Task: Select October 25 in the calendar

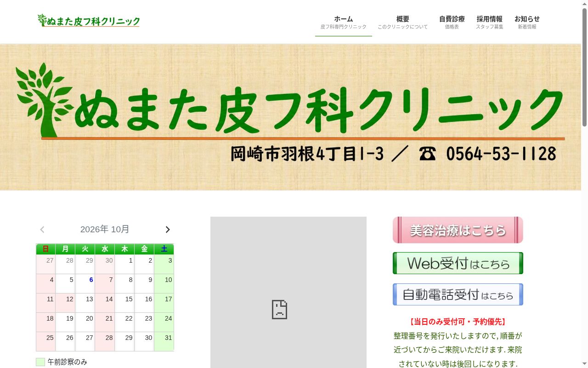Action: [45, 342]
